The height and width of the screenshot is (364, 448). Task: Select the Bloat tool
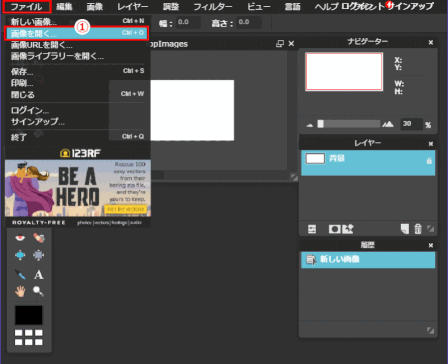pos(20,255)
